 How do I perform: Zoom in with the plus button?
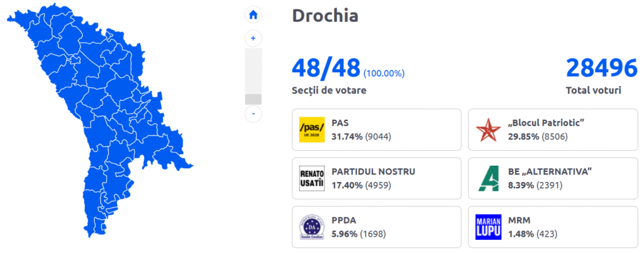click(x=253, y=38)
